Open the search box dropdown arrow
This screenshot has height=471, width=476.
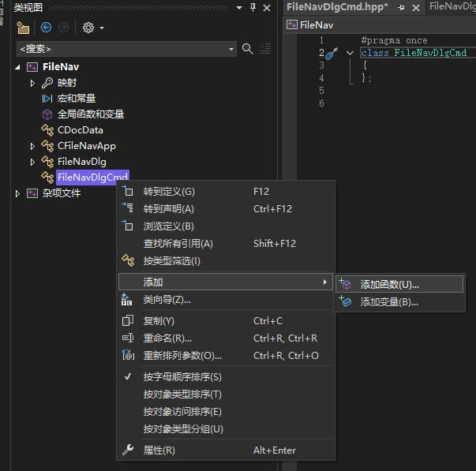(x=231, y=49)
